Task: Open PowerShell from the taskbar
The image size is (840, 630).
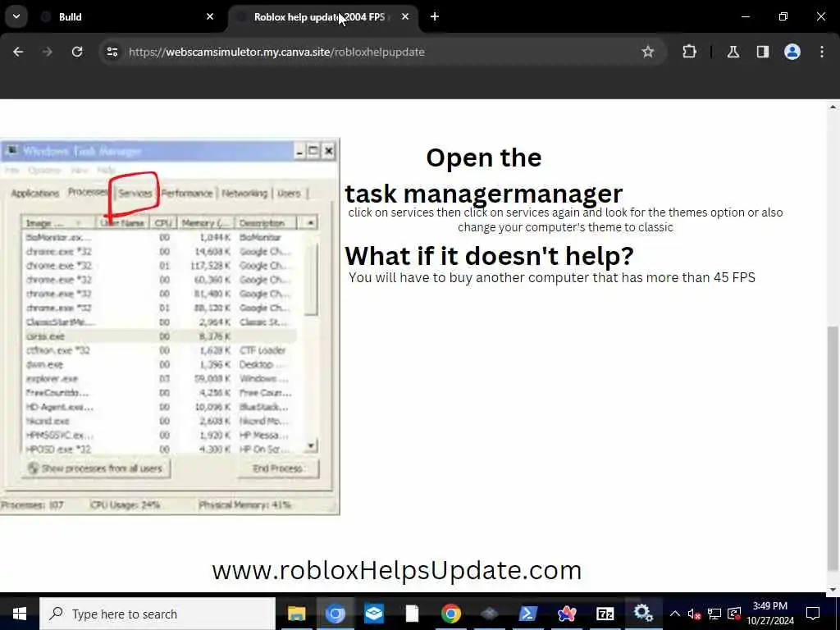Action: (528, 614)
